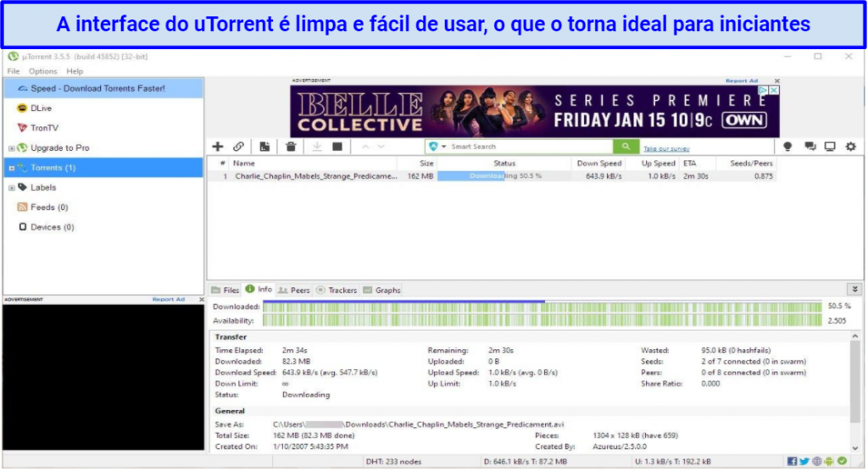Open the Options menu

[x=42, y=71]
